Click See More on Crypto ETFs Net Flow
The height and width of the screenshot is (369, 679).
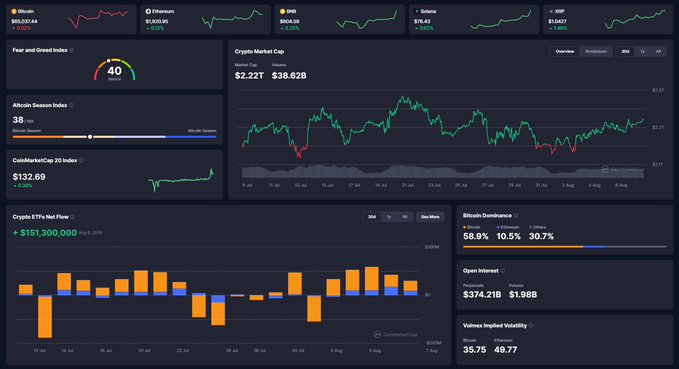pyautogui.click(x=430, y=217)
